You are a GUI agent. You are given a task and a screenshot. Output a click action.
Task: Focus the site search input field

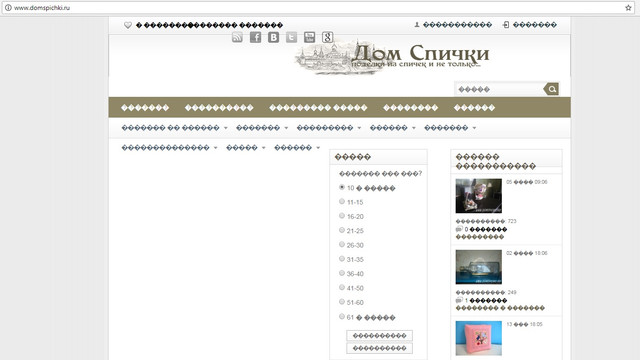[499, 89]
